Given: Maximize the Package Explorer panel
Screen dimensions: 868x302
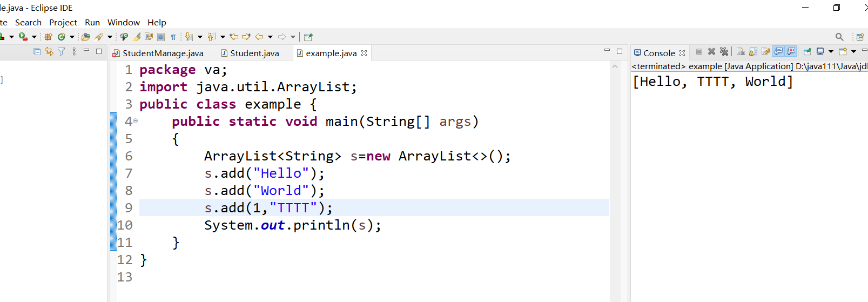Looking at the screenshot, I should tap(99, 51).
